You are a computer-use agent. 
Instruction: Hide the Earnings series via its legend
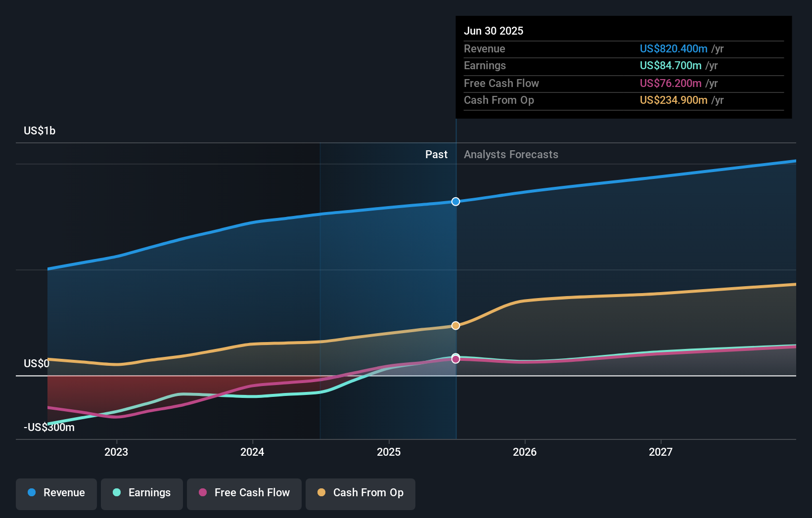(x=142, y=493)
